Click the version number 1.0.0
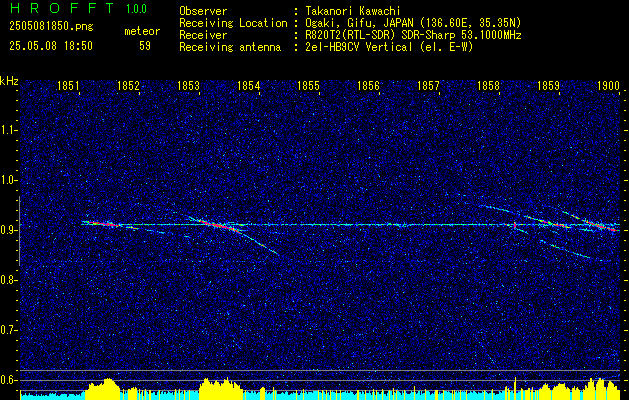This screenshot has width=629, height=400. 136,8
